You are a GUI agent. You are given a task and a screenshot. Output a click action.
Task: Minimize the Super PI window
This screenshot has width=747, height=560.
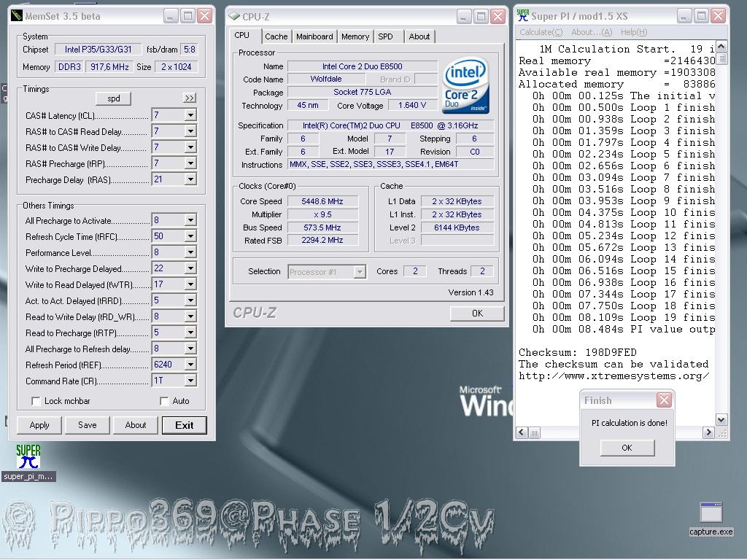[684, 16]
